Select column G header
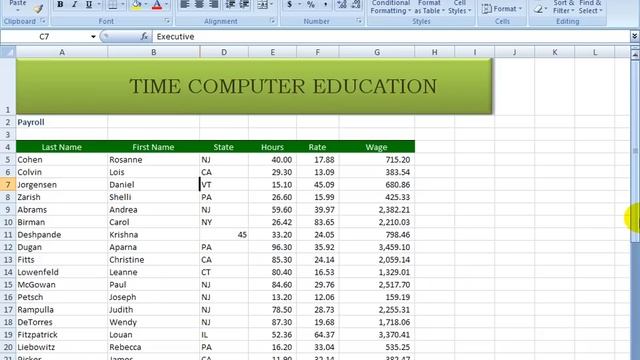This screenshot has width=640, height=360. (x=377, y=52)
